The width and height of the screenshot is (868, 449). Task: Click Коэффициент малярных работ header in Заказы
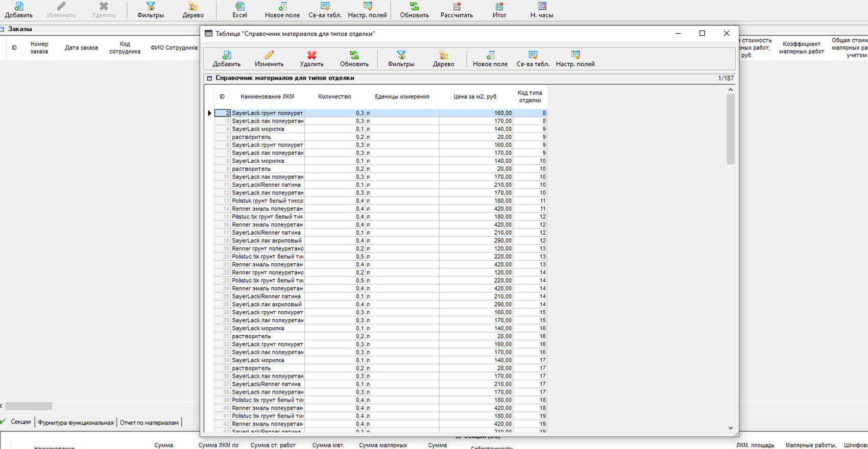802,48
